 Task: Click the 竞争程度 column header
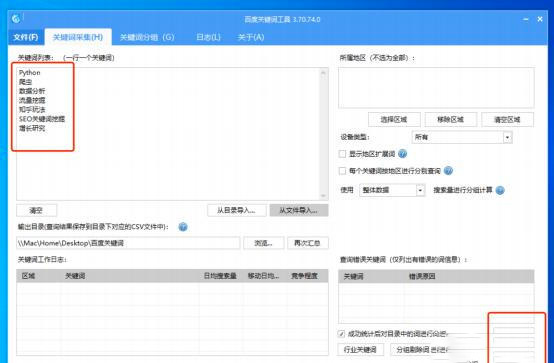pyautogui.click(x=307, y=276)
